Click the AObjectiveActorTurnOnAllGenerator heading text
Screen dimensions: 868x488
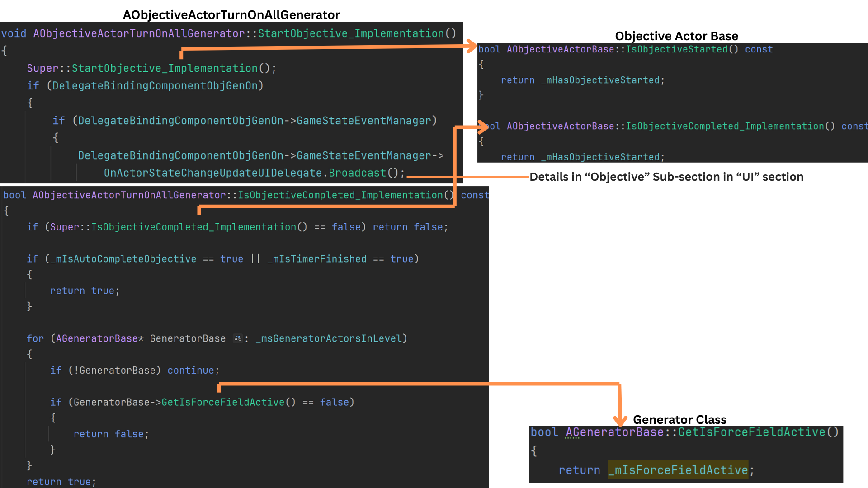(231, 15)
